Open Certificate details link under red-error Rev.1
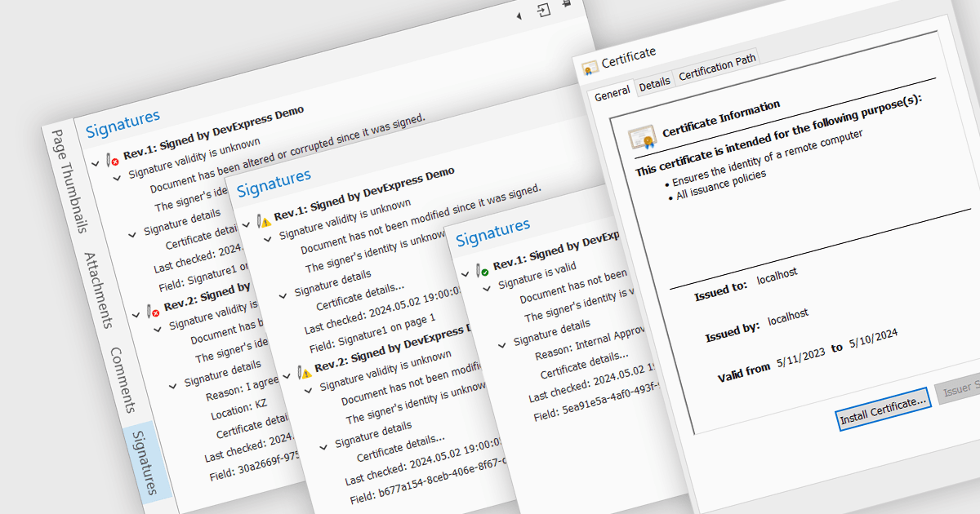This screenshot has width=980, height=514. point(201,237)
